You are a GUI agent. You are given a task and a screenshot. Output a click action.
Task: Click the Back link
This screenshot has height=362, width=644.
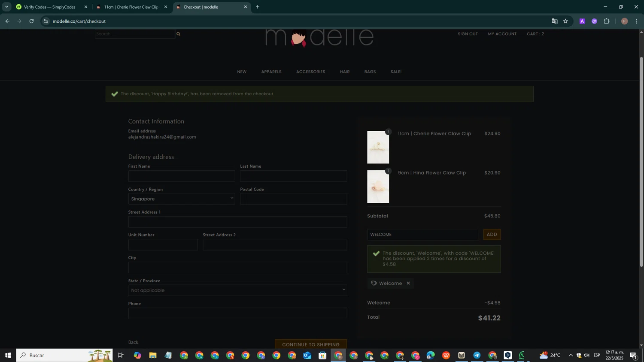[133, 342]
